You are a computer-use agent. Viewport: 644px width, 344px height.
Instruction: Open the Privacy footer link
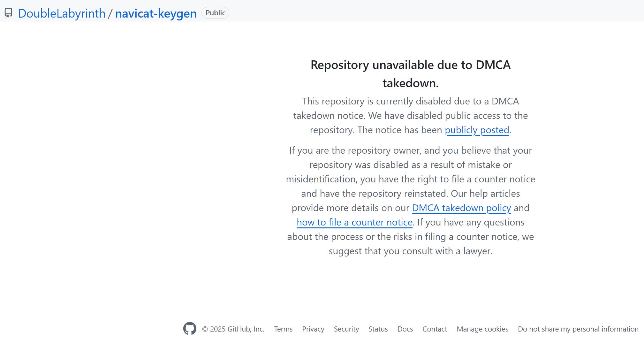point(313,329)
